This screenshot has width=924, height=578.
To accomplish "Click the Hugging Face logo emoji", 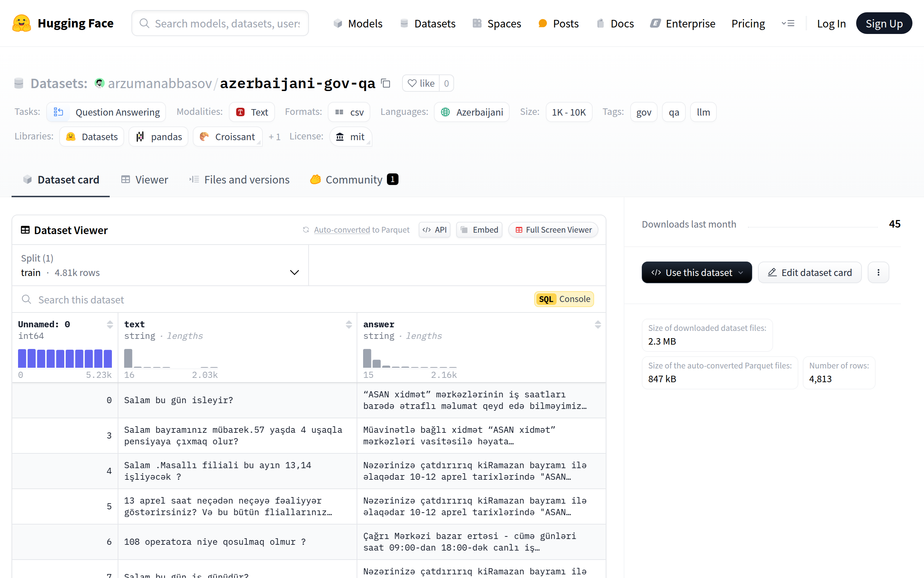I will pyautogui.click(x=22, y=23).
